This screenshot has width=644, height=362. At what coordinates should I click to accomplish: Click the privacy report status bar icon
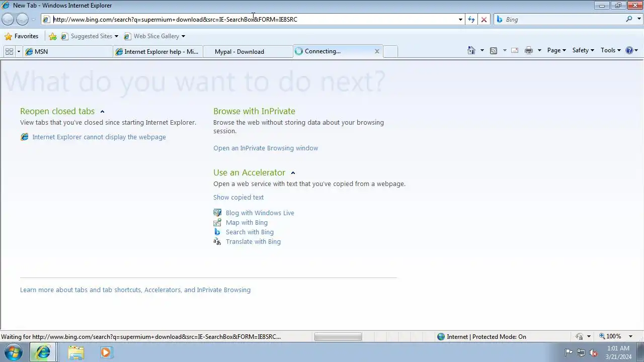pyautogui.click(x=580, y=336)
